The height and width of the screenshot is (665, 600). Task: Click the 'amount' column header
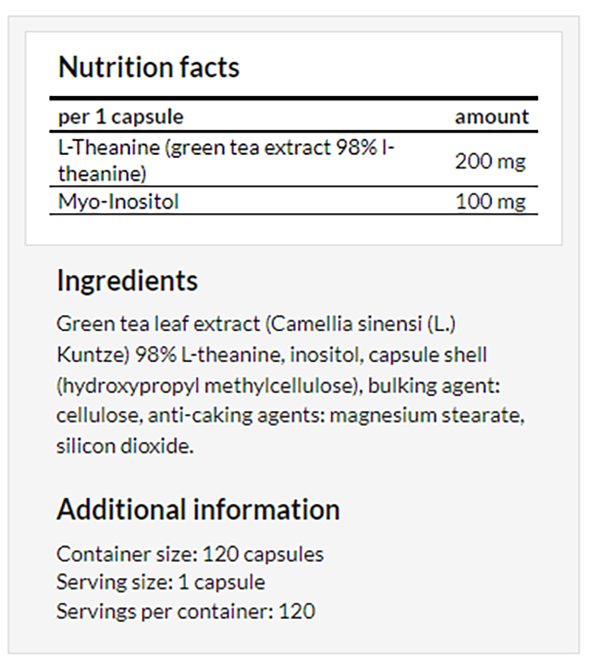(x=492, y=117)
